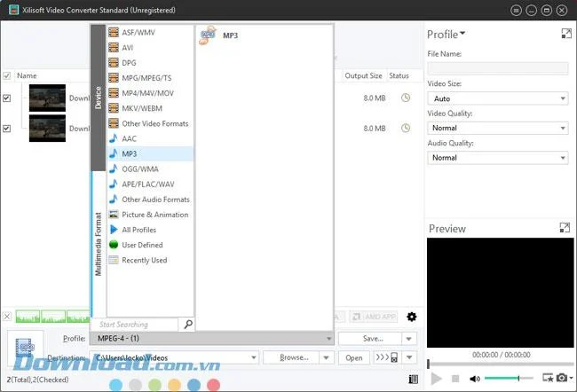
Task: Select the second video thumbnail
Action: (47, 128)
